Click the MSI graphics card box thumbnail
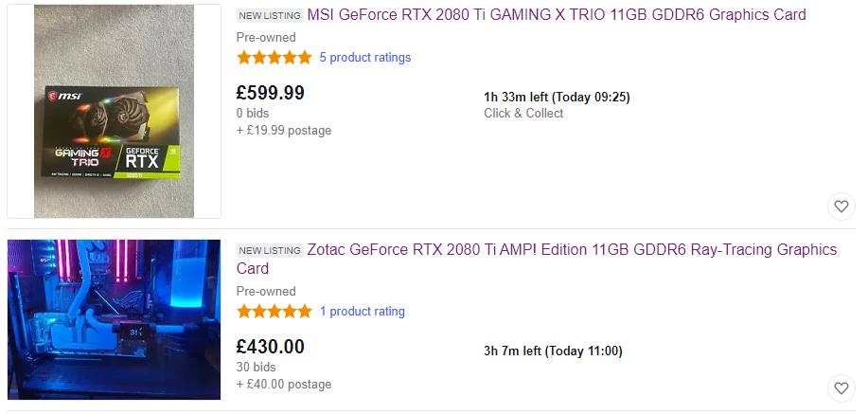The height and width of the screenshot is (414, 868). point(115,112)
